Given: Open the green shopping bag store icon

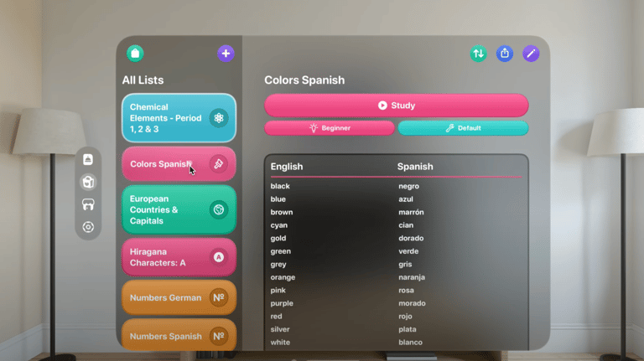Looking at the screenshot, I should (x=135, y=54).
